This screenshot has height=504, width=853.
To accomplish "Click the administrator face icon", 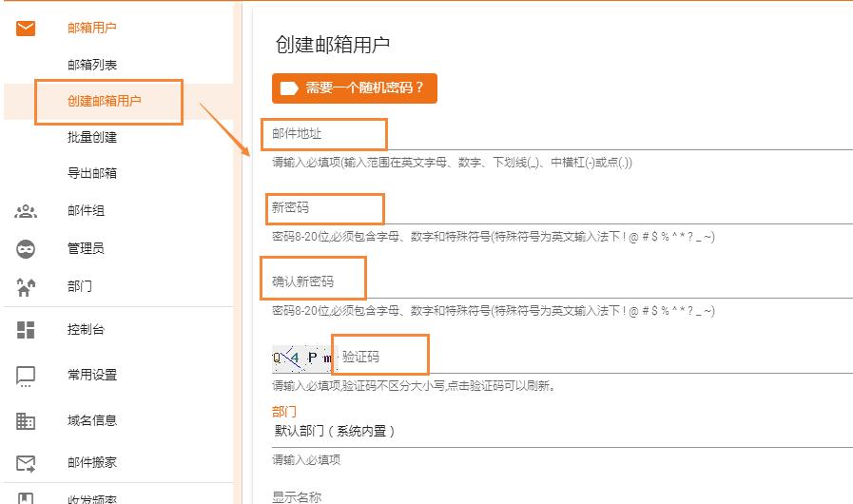I will [26, 249].
